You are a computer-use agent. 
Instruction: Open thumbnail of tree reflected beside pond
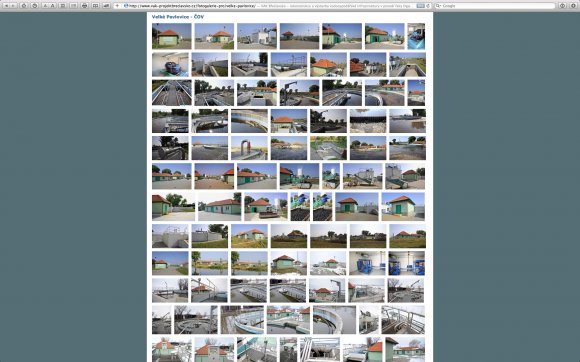(x=209, y=263)
